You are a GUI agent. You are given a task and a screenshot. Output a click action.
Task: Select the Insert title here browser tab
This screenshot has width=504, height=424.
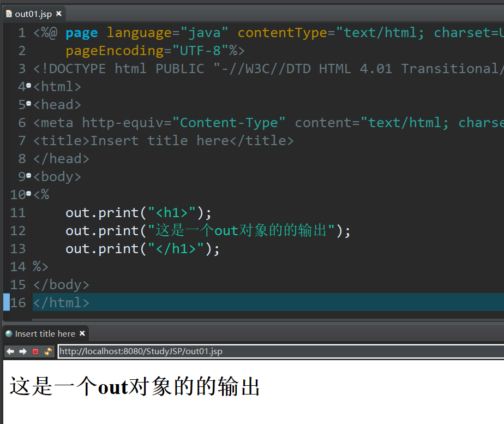coord(45,333)
